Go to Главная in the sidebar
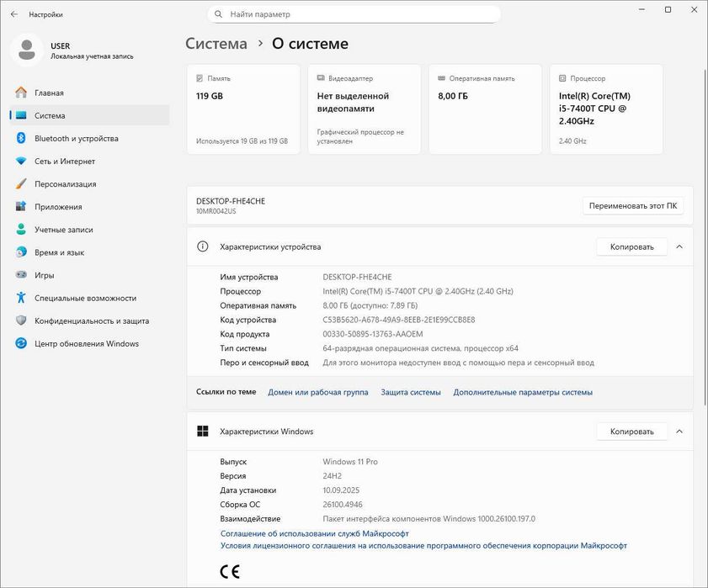This screenshot has width=708, height=588. 49,93
